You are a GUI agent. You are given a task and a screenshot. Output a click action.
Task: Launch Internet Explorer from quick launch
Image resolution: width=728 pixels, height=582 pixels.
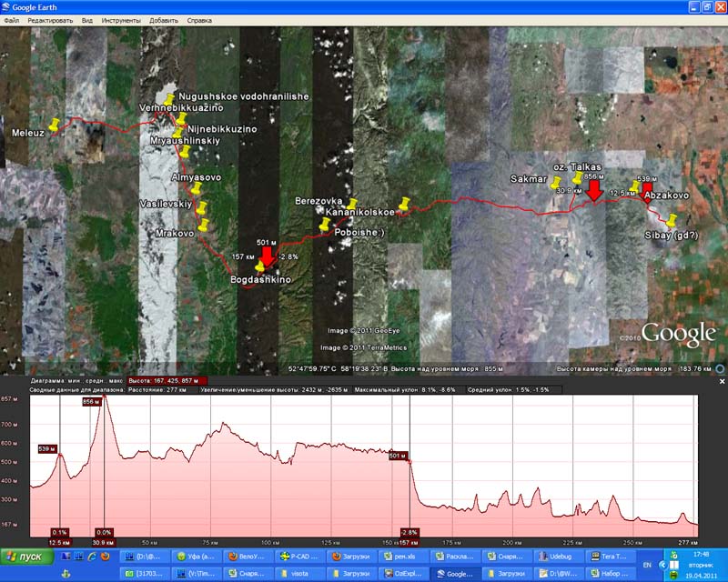pyautogui.click(x=93, y=556)
